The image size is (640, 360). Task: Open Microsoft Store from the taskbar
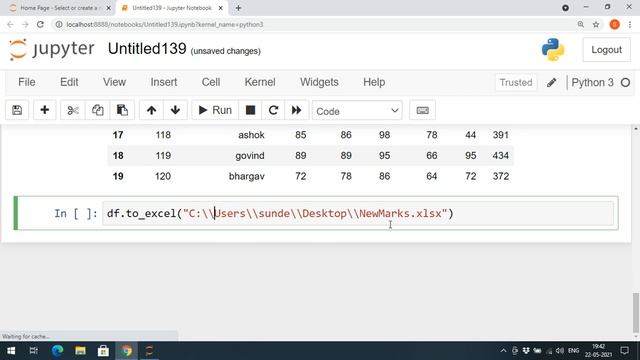103,351
